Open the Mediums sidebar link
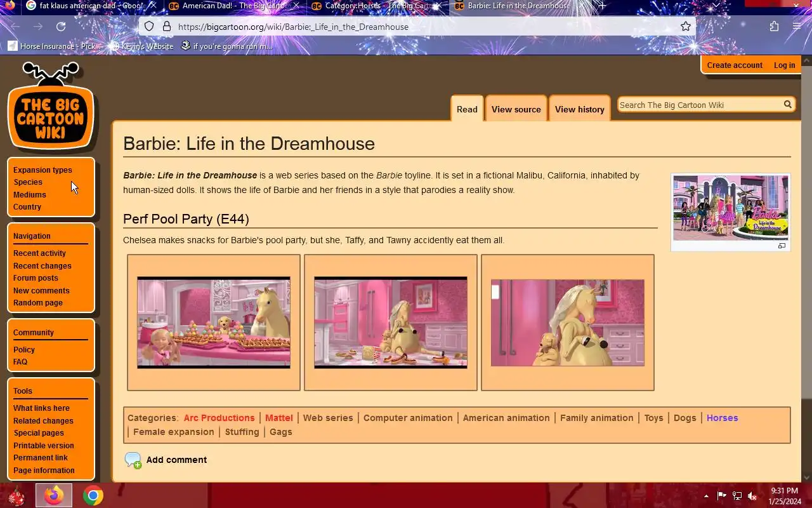The height and width of the screenshot is (508, 812). point(30,195)
